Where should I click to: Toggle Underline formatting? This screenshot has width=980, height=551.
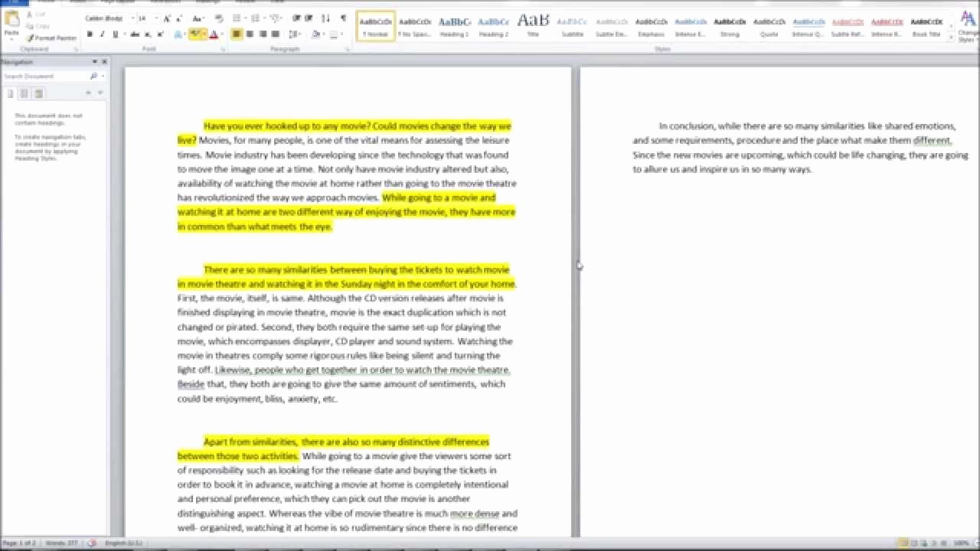point(116,34)
